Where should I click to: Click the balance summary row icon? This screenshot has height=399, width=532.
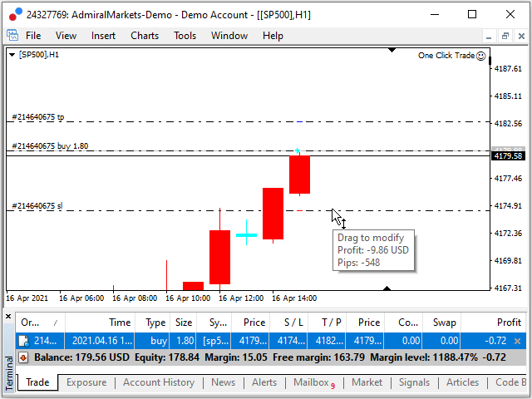23,357
